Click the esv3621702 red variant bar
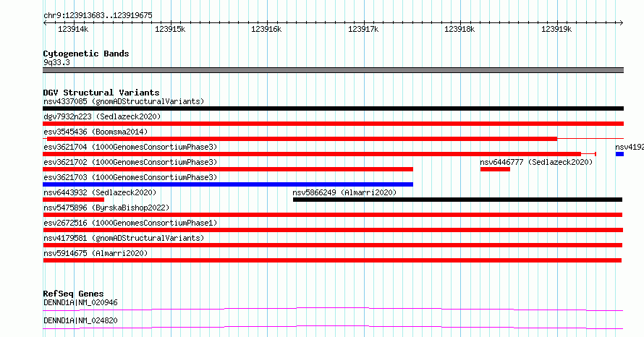Viewport: 644px width, 337px height. 228,169
